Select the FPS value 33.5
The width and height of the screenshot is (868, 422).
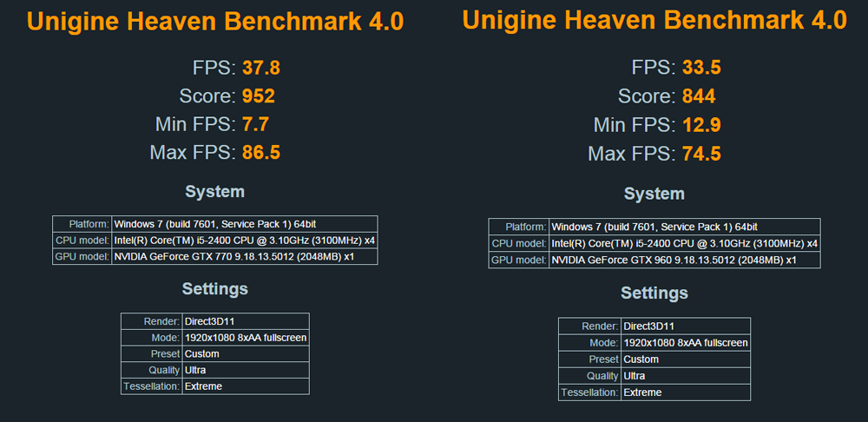tap(700, 68)
